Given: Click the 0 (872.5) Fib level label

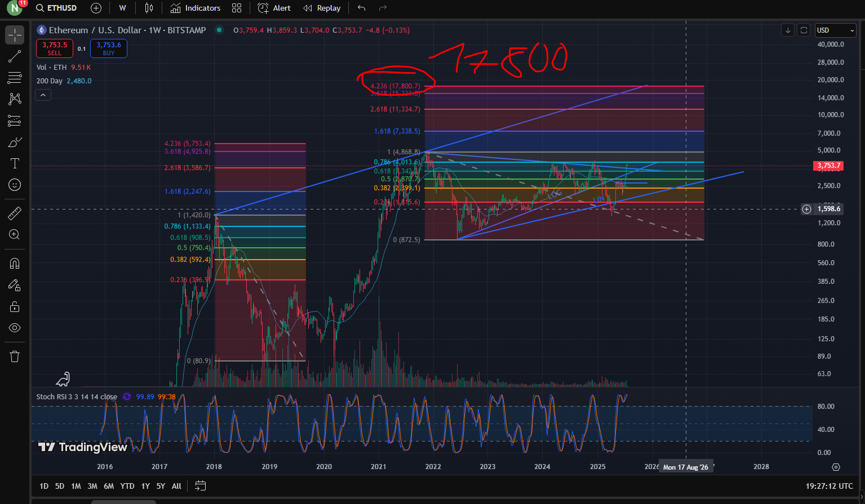Looking at the screenshot, I should pyautogui.click(x=406, y=240).
